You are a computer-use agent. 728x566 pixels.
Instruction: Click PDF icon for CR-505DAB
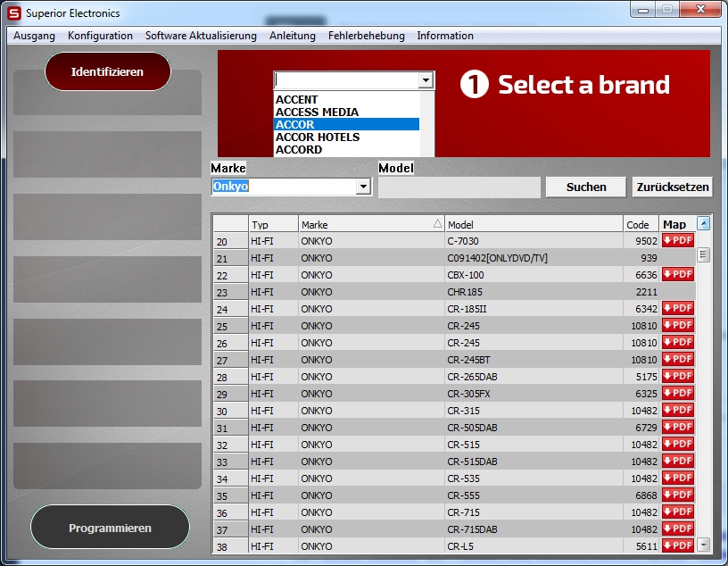point(677,427)
